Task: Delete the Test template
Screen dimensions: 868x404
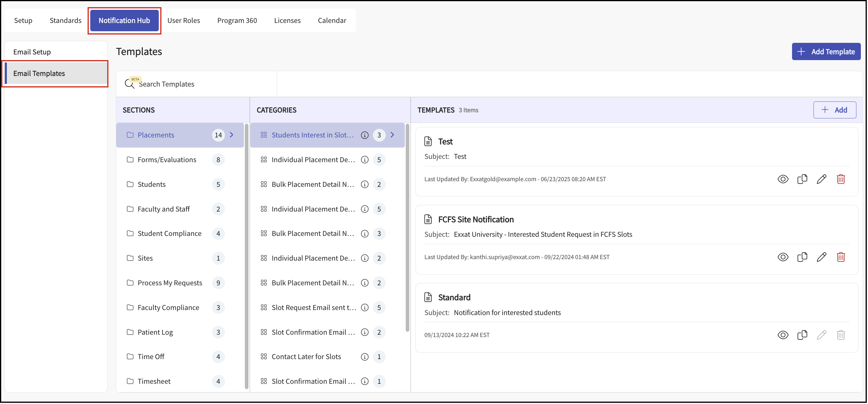Action: (841, 179)
